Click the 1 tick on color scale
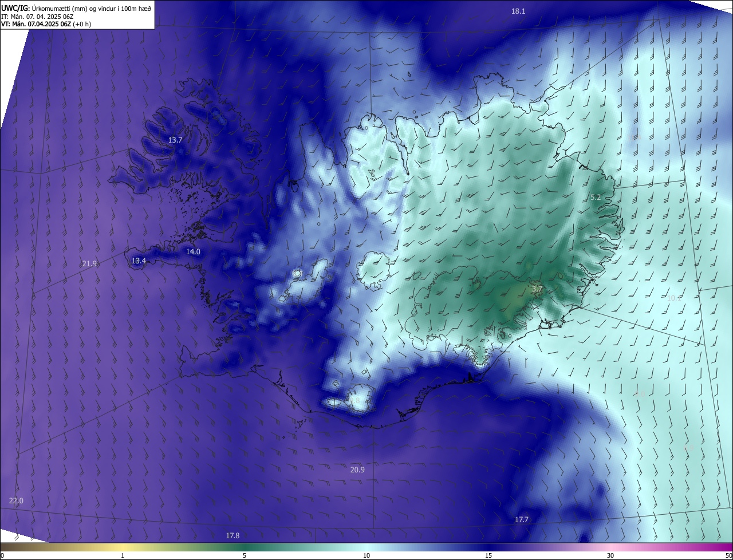The width and height of the screenshot is (733, 560). pyautogui.click(x=123, y=555)
